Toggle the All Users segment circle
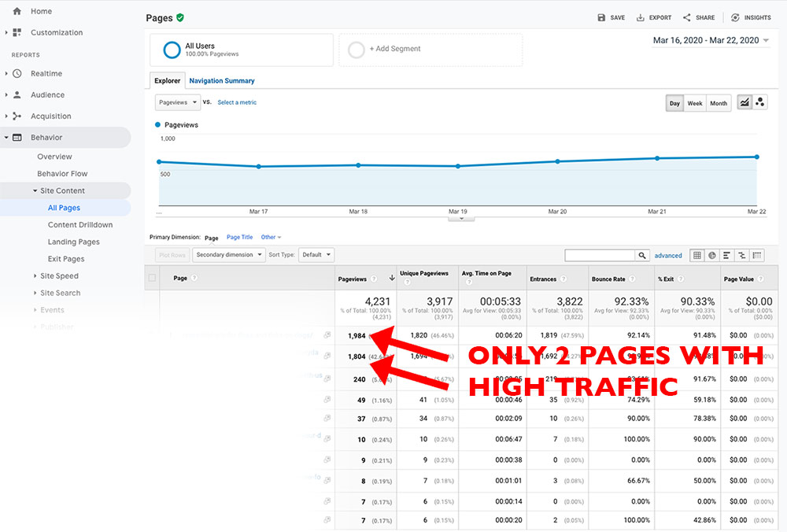 coord(172,50)
